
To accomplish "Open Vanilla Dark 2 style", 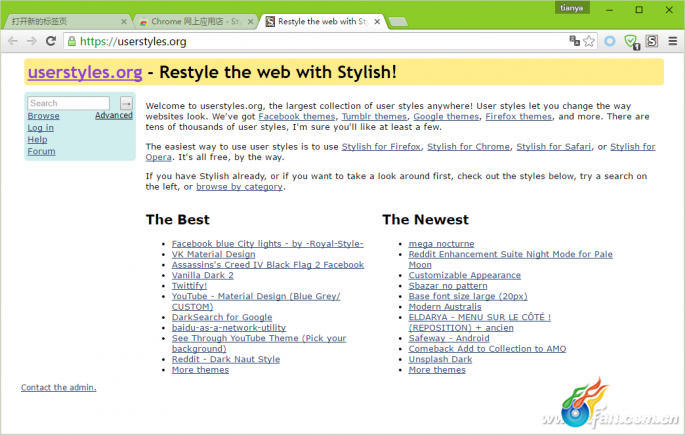I will pyautogui.click(x=203, y=275).
